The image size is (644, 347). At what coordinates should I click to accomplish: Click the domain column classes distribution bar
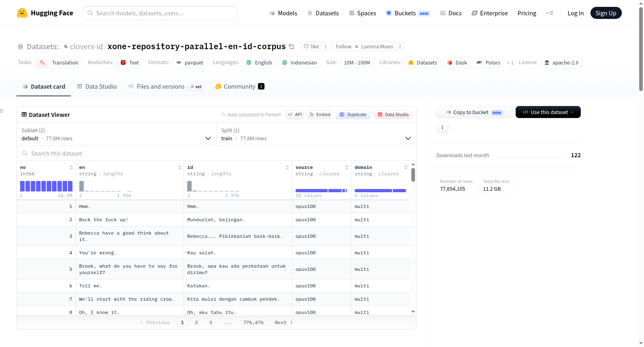coord(380,191)
